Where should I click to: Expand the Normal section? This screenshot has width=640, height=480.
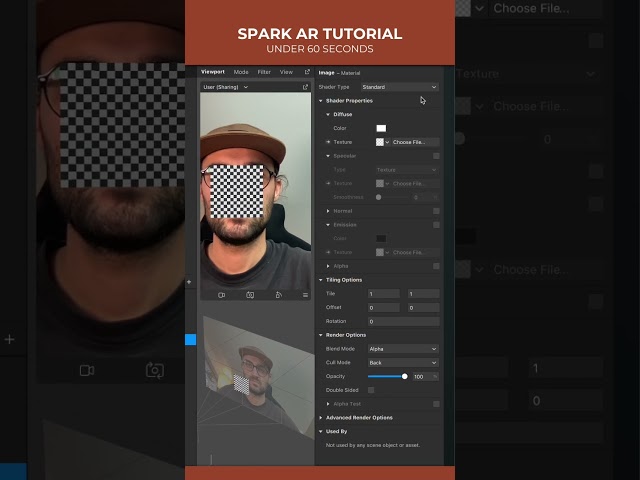(x=328, y=211)
